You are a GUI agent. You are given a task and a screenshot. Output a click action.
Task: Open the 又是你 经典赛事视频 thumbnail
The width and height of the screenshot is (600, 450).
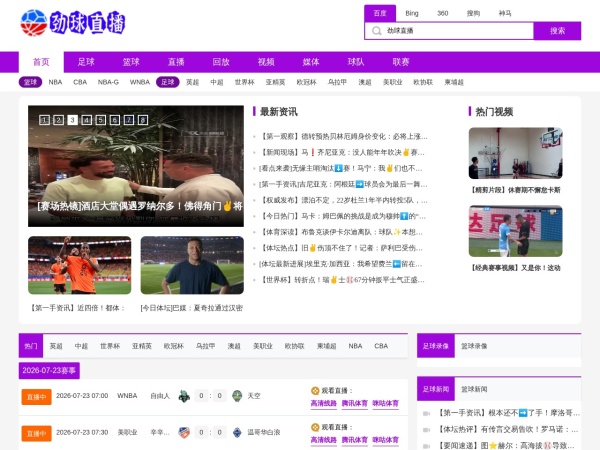[x=515, y=231]
